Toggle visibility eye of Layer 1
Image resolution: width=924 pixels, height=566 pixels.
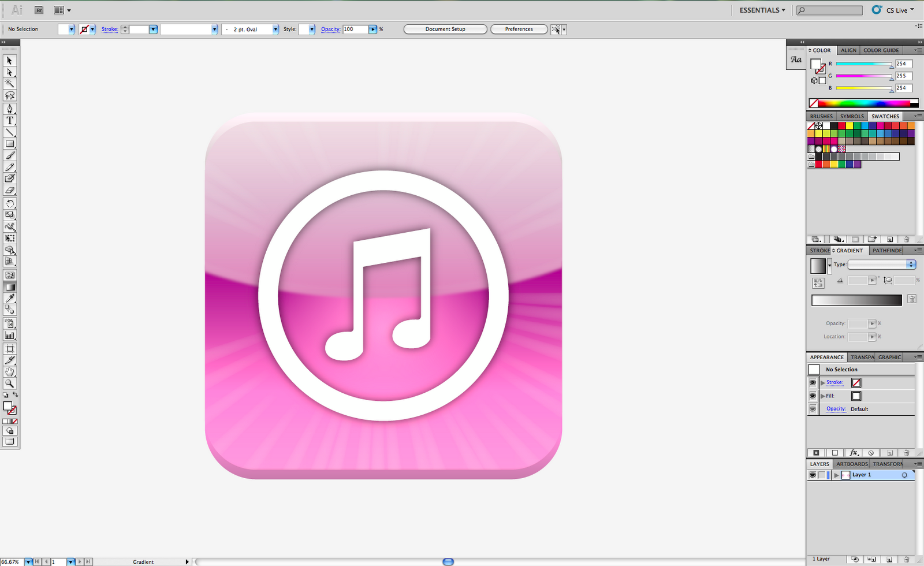coord(813,475)
